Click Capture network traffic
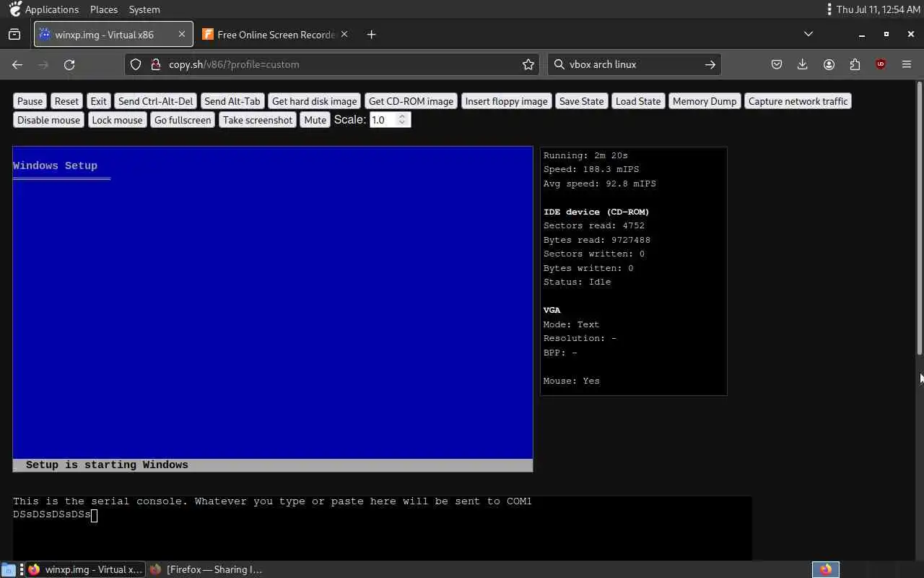Screen dimensions: 924x578 [798, 101]
